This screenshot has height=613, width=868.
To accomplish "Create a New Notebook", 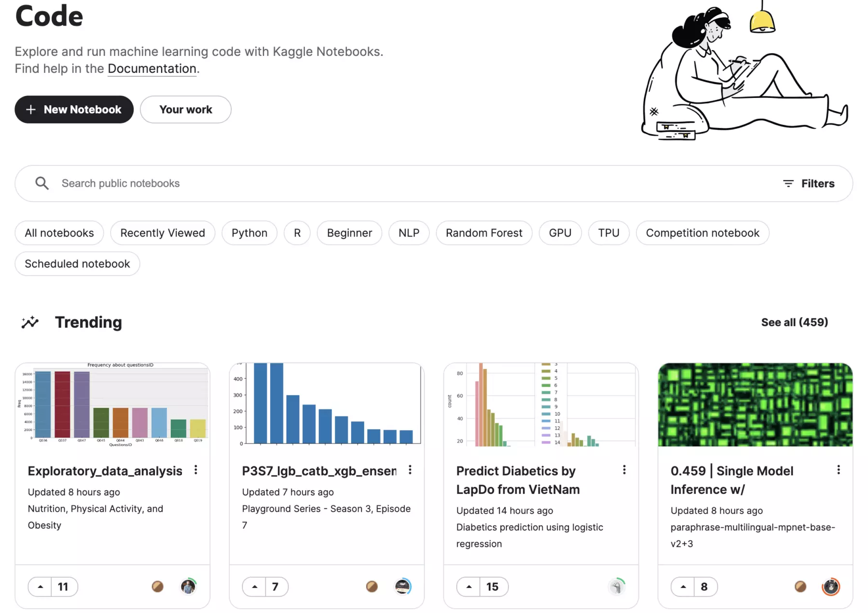I will pos(74,110).
